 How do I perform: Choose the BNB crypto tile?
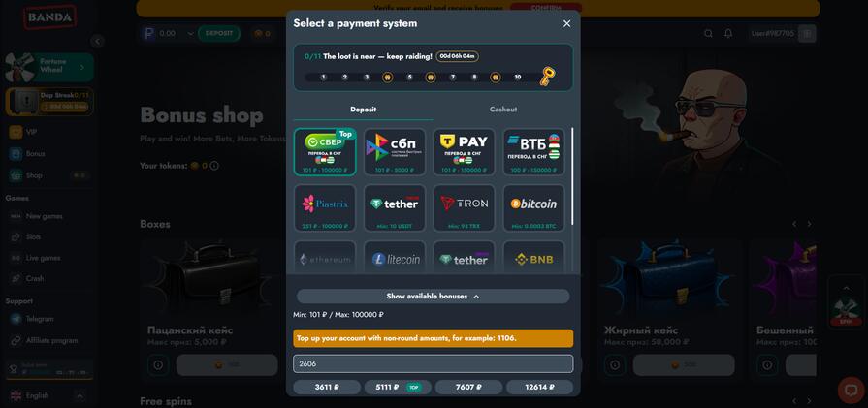click(x=533, y=258)
